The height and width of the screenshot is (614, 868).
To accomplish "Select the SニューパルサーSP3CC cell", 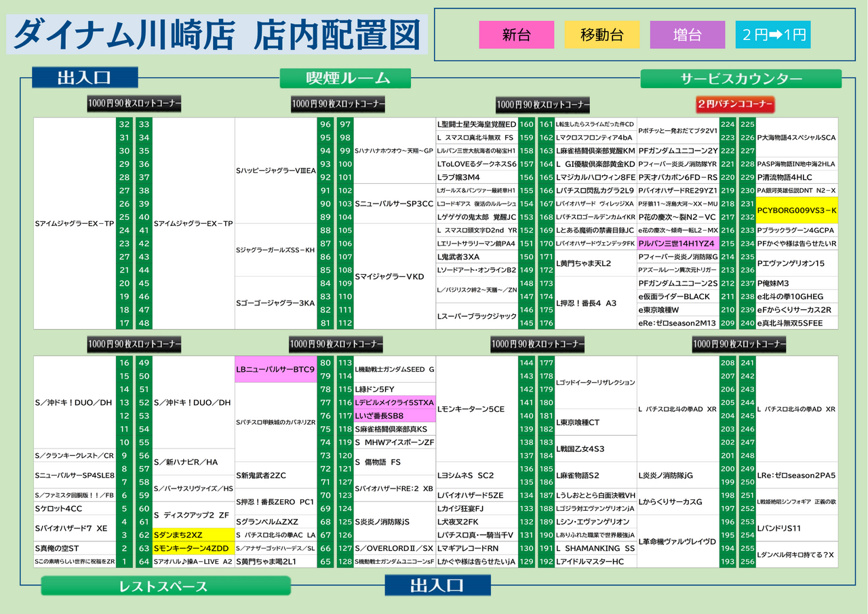I will coord(395,204).
